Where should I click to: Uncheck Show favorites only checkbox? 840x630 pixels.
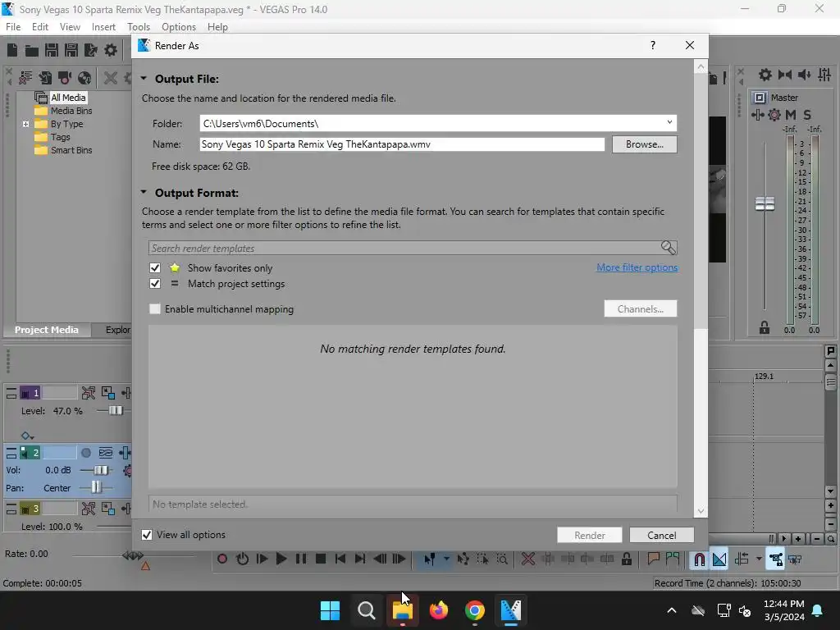(x=155, y=268)
